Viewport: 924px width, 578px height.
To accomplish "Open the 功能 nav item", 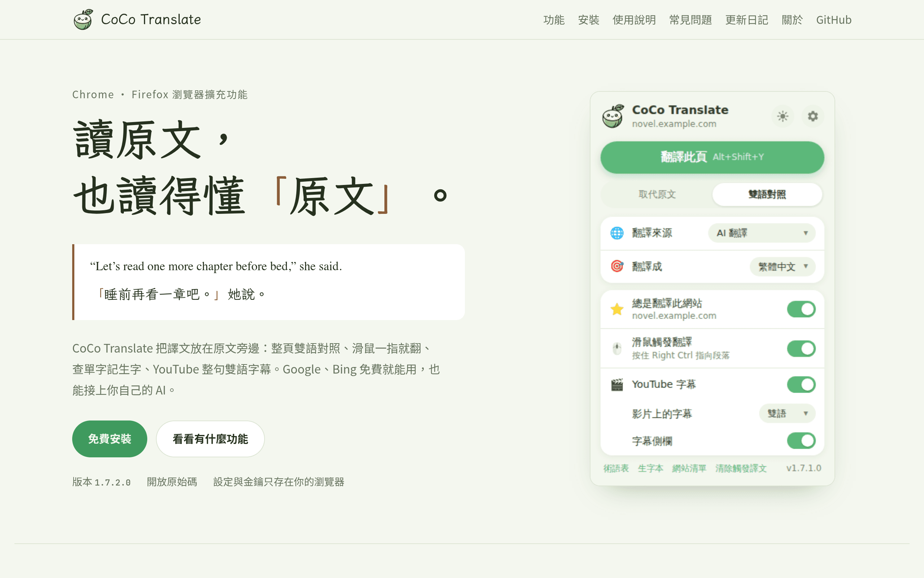I will pyautogui.click(x=554, y=20).
